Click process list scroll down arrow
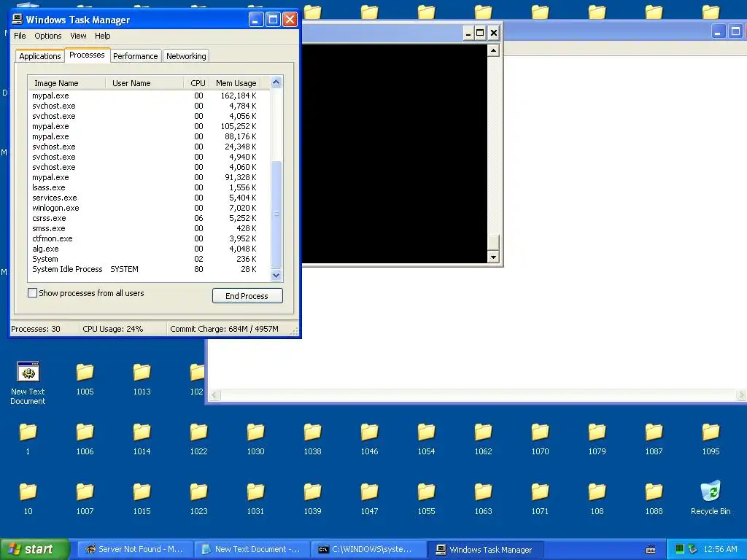 276,275
